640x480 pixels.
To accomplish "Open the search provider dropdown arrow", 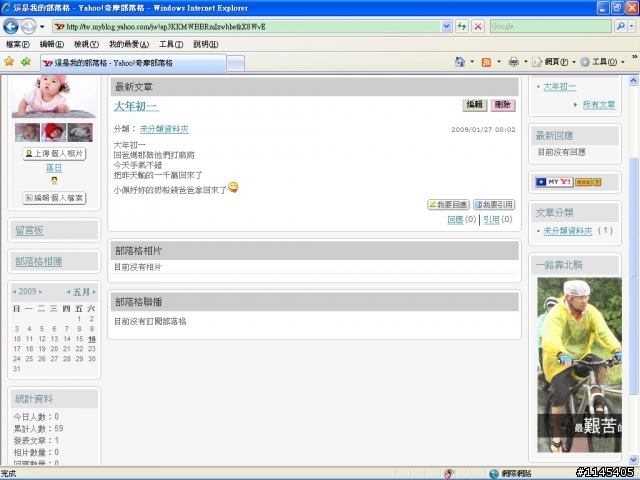I will click(631, 27).
